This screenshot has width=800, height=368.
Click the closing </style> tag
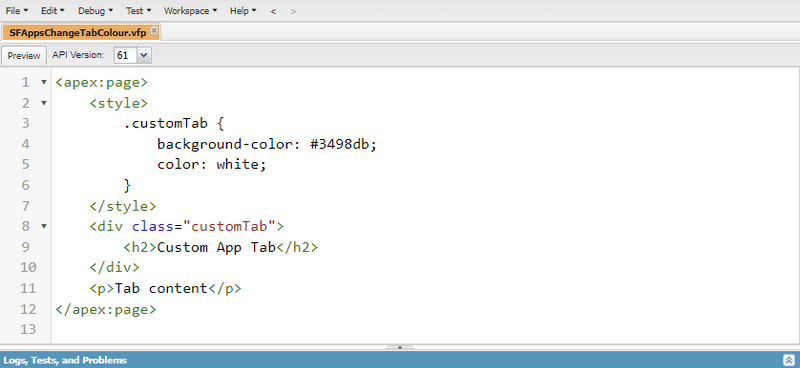123,206
